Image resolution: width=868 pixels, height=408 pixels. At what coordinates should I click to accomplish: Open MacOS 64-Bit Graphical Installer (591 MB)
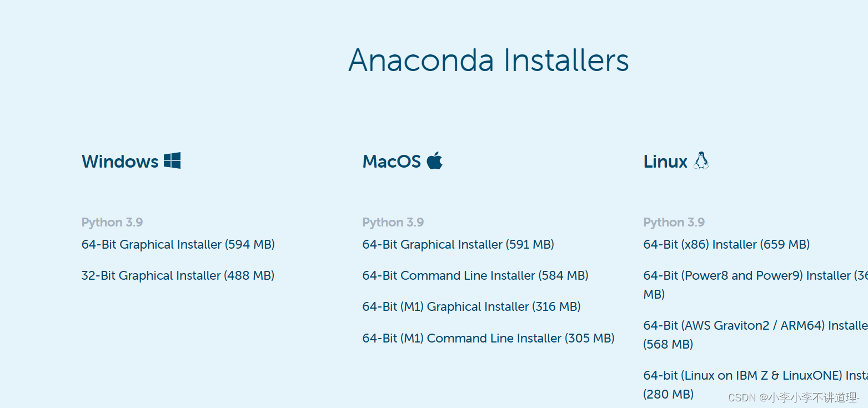click(458, 244)
